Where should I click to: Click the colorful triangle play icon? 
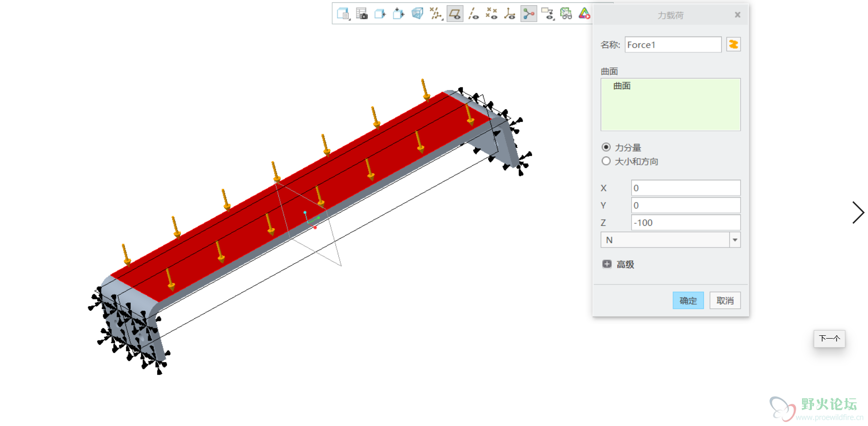(x=584, y=14)
